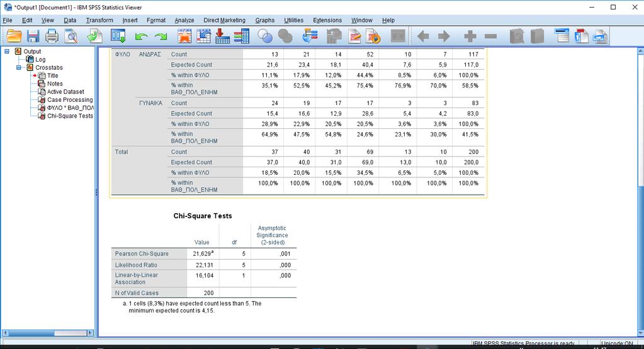Click the Likelihood Ratio row label

pyautogui.click(x=136, y=265)
